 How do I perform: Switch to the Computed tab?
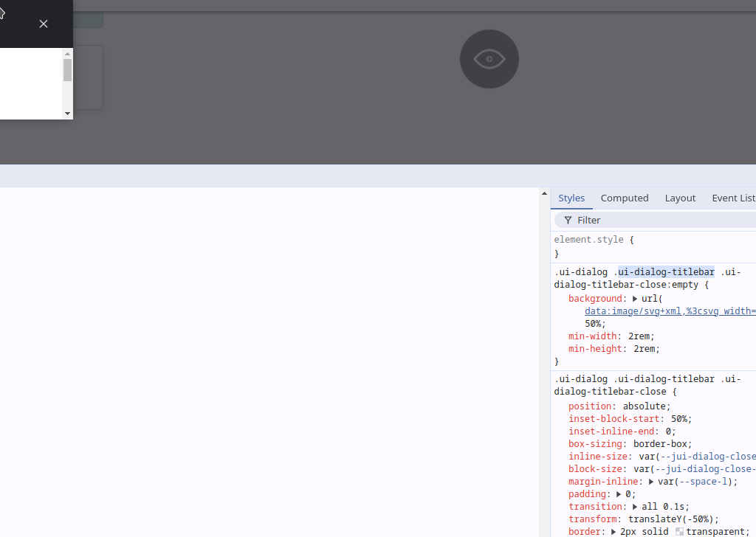click(624, 198)
